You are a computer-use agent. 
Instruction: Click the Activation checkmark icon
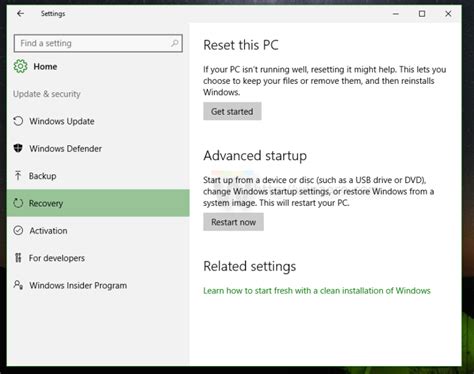coord(18,230)
